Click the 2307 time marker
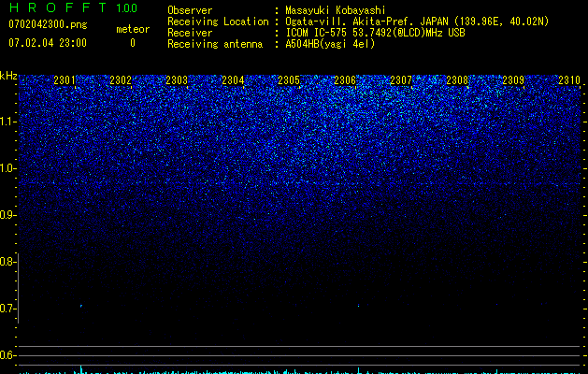588x374 pixels. point(401,80)
